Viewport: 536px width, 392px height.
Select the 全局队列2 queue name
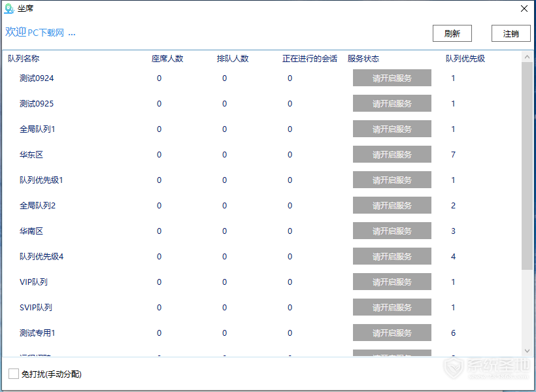click(37, 205)
